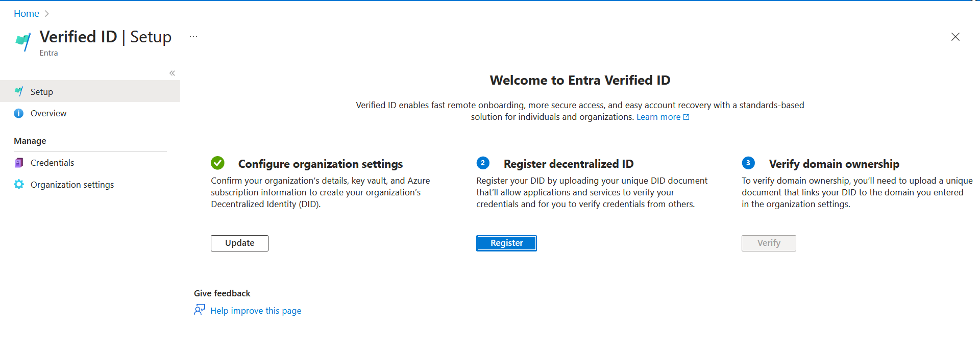The height and width of the screenshot is (354, 980).
Task: Click the 'Manage' section label
Action: pos(30,141)
